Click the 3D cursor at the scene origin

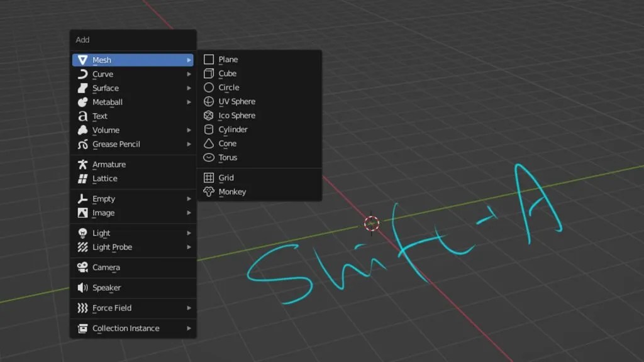pos(372,224)
